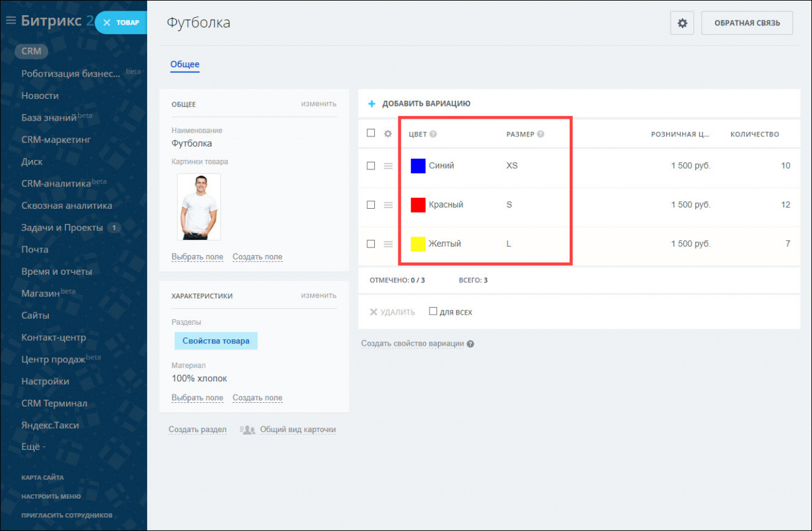Open Яндекс.Такси in the left menu
Image resolution: width=812 pixels, height=531 pixels.
[x=50, y=425]
